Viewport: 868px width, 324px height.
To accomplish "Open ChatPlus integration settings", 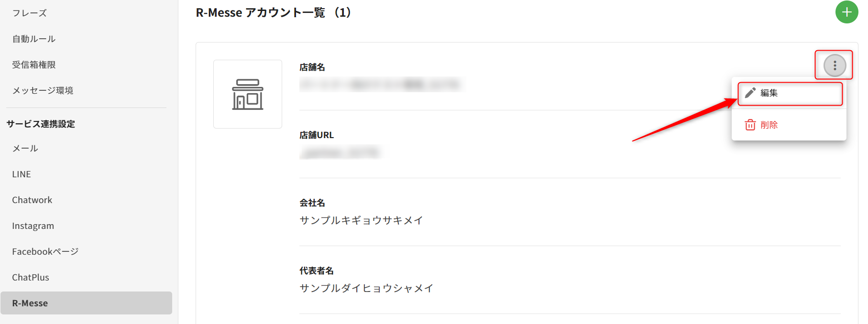I will coord(31,278).
